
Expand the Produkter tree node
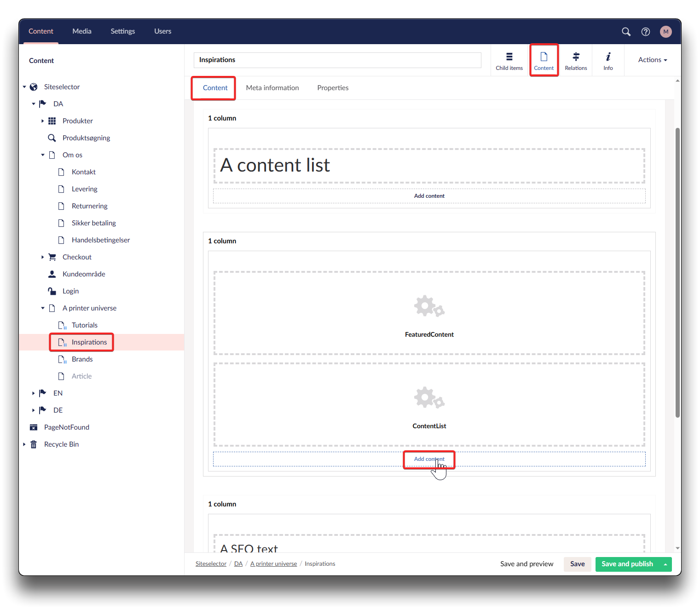[43, 121]
